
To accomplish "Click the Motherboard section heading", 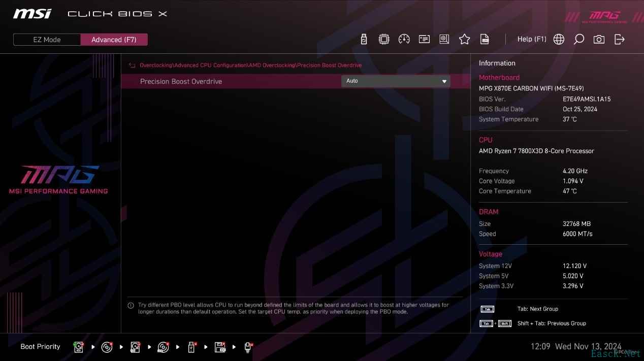I will tap(499, 78).
